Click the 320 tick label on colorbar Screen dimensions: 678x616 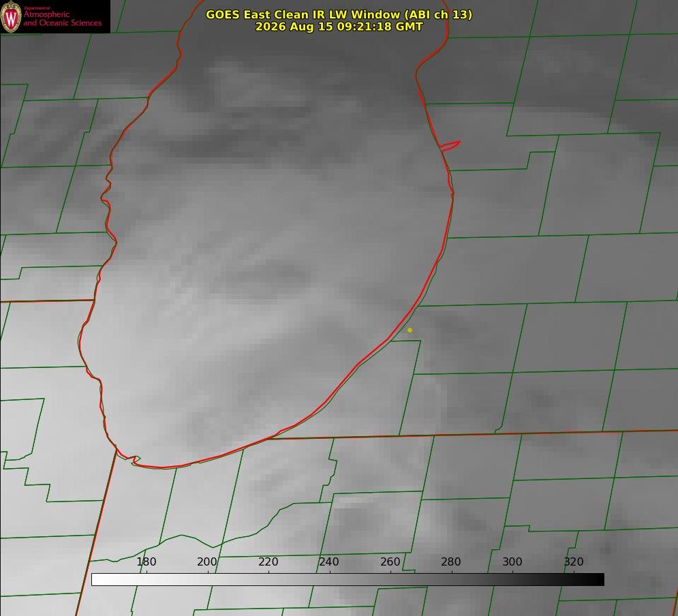pyautogui.click(x=574, y=562)
